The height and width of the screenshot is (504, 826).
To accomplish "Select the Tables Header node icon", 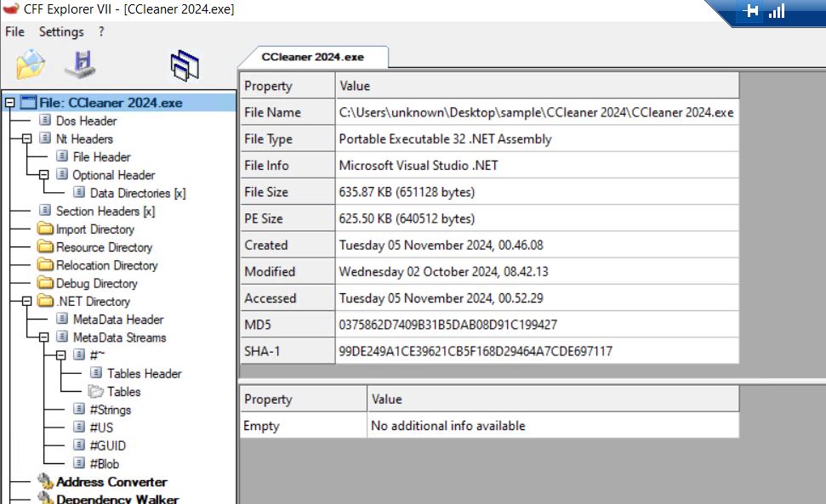I will pyautogui.click(x=96, y=373).
